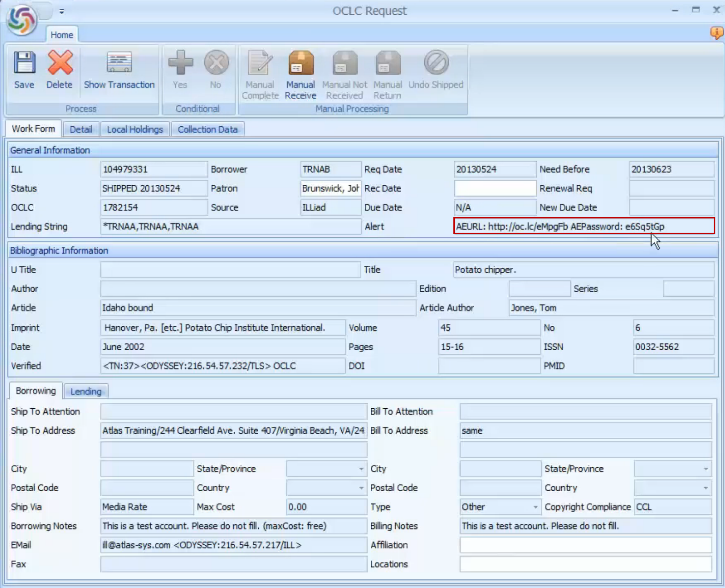Screen dimensions: 725x588
Task: Expand the Ship To State/Province dropdown
Action: 361,469
